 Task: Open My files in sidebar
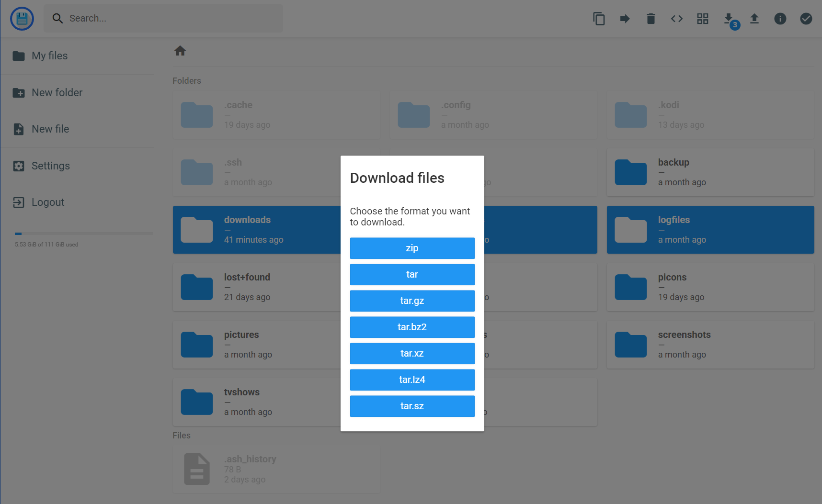49,56
